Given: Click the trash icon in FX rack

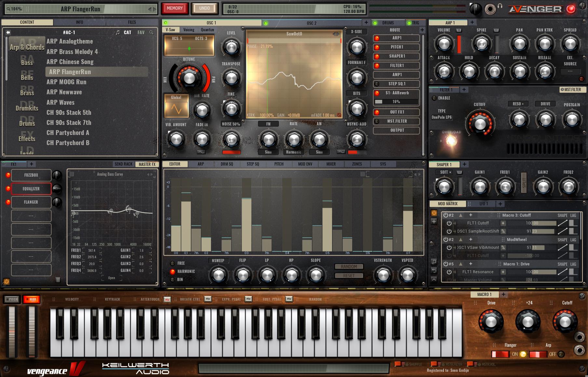Looking at the screenshot, I should pyautogui.click(x=58, y=280).
